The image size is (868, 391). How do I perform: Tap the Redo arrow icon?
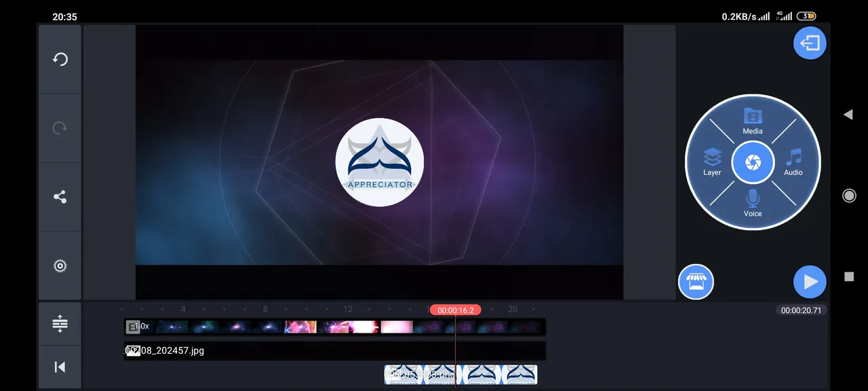[x=60, y=128]
